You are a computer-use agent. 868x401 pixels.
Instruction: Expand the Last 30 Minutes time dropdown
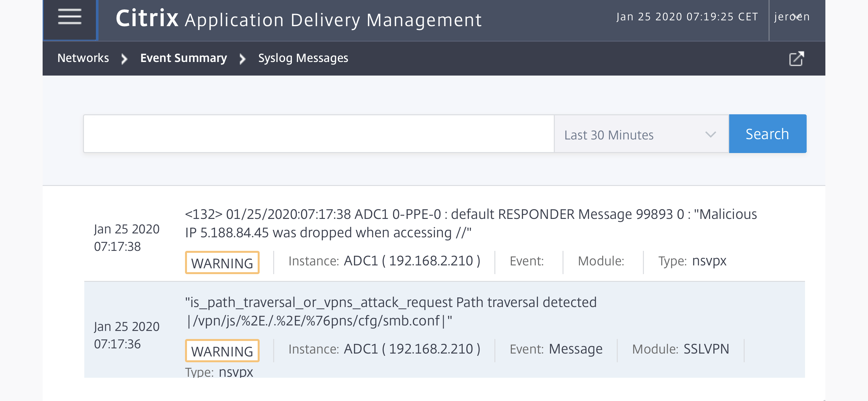tap(641, 134)
